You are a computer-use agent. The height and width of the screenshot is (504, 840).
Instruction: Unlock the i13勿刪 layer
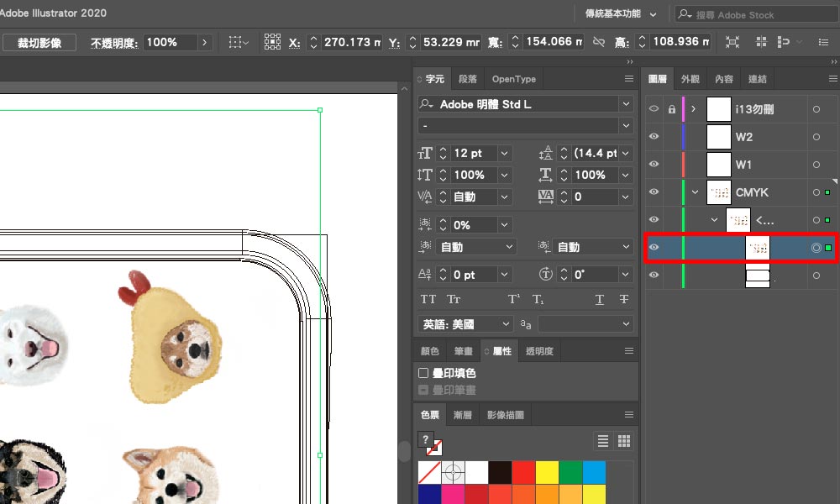pos(671,109)
